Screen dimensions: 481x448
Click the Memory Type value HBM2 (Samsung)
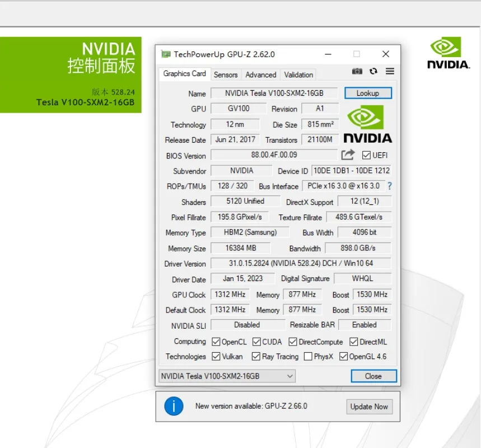250,232
